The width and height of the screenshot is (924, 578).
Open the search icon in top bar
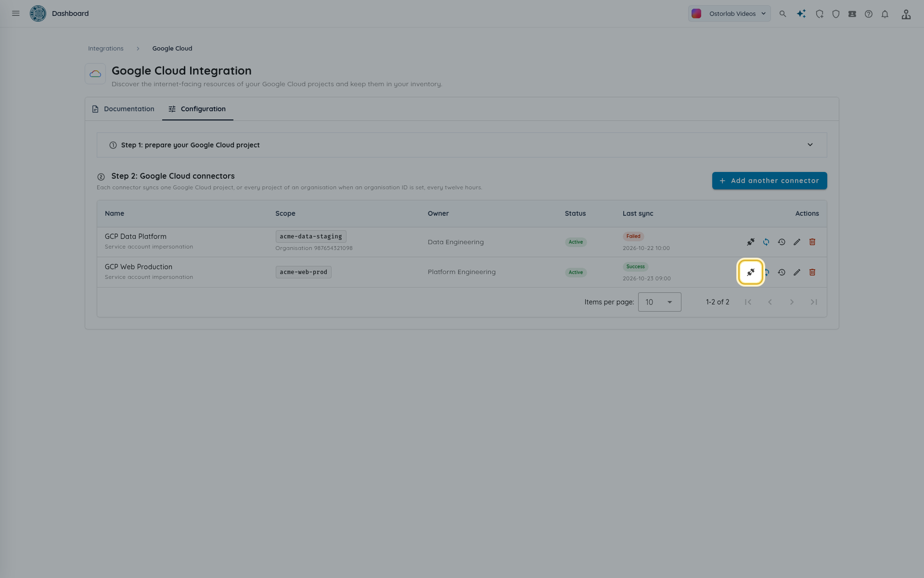pyautogui.click(x=783, y=14)
